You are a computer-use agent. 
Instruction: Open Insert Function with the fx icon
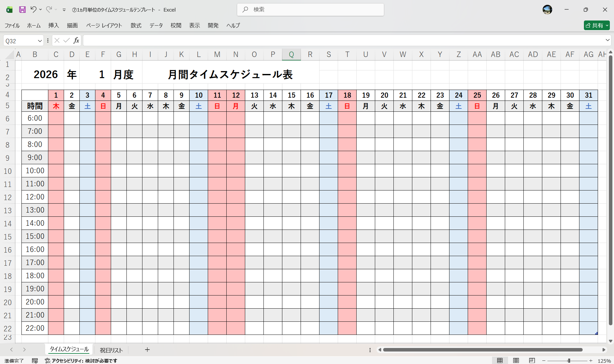point(76,40)
